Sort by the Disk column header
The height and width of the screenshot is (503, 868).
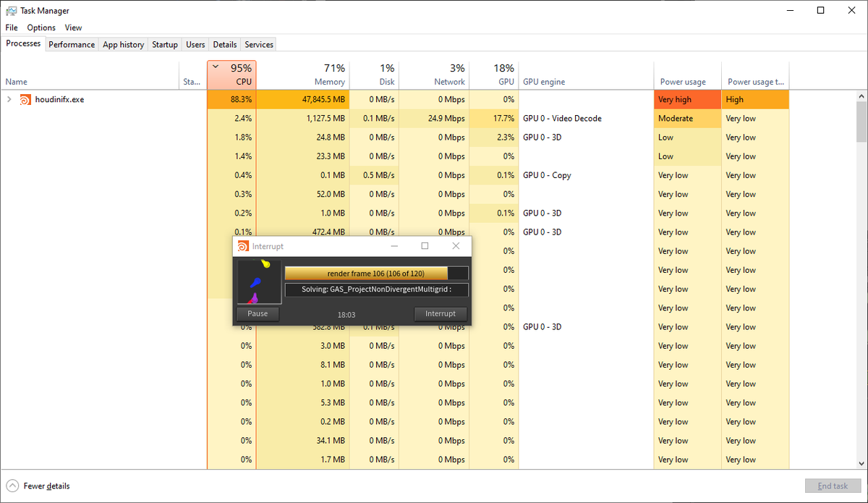374,75
